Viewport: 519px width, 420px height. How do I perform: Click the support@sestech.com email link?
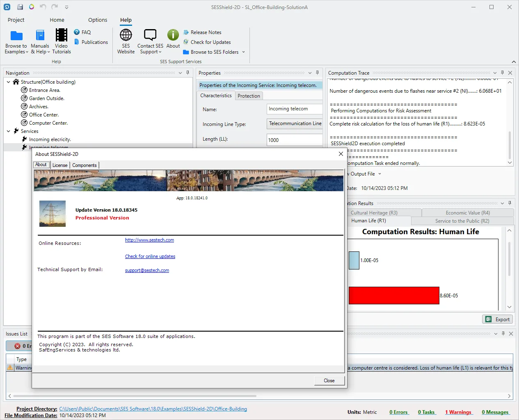click(147, 270)
